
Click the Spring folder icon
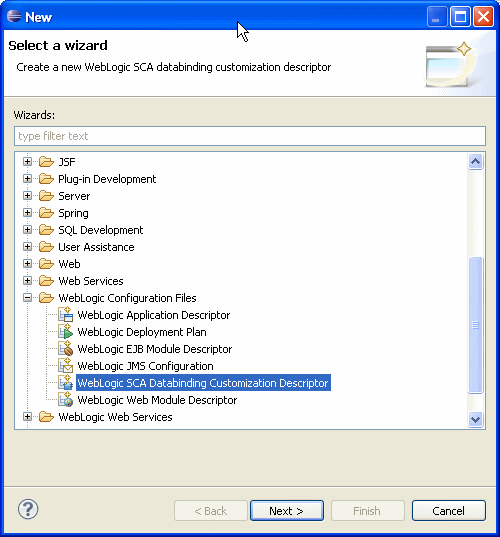click(46, 213)
